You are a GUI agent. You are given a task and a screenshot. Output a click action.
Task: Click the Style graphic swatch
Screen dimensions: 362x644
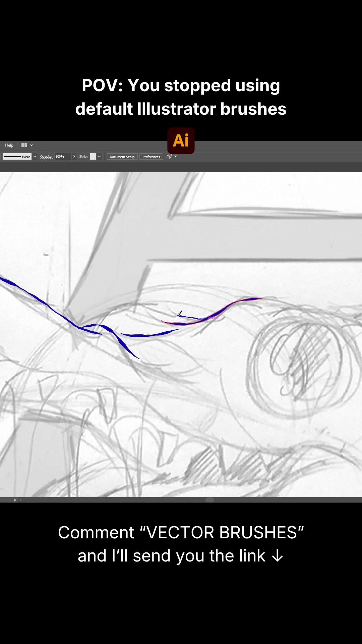tap(93, 157)
